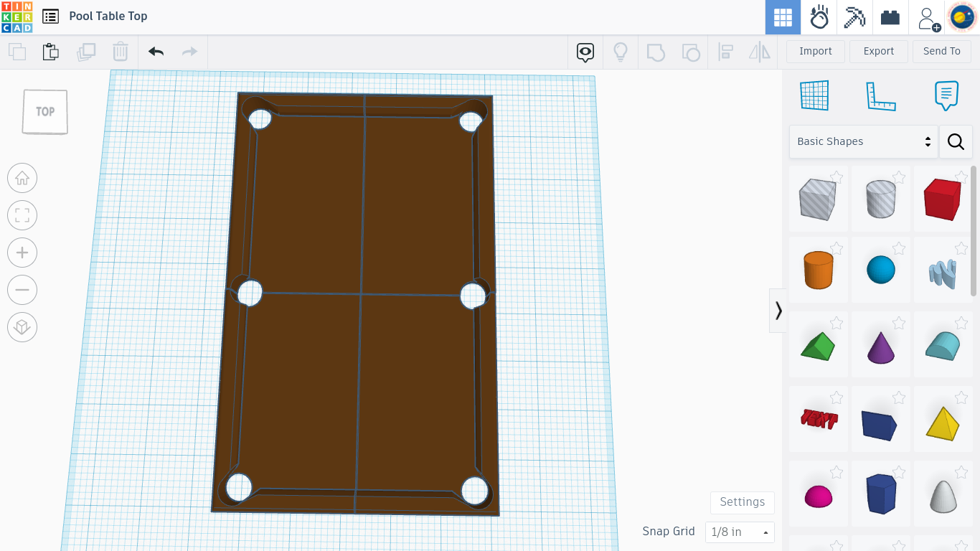Click the Home view icon
Image resolution: width=980 pixels, height=551 pixels.
[22, 178]
